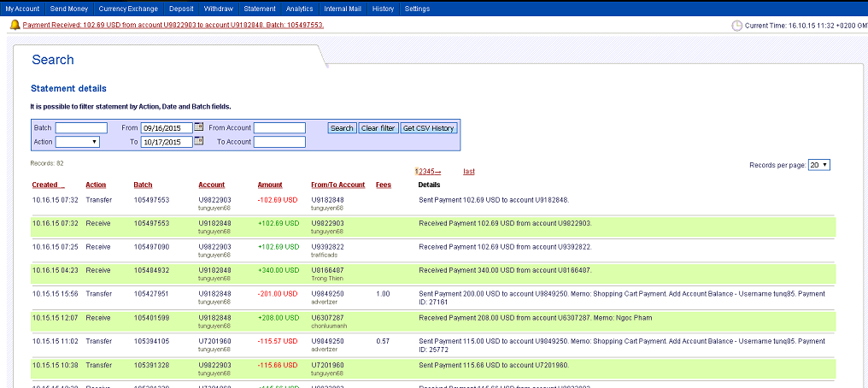Viewport: 868px width, 388px height.
Task: Open the Analytics menu item
Action: 300,9
